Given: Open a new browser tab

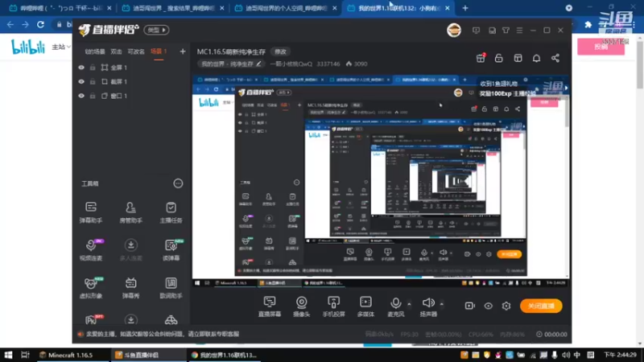Looking at the screenshot, I should click(x=465, y=8).
